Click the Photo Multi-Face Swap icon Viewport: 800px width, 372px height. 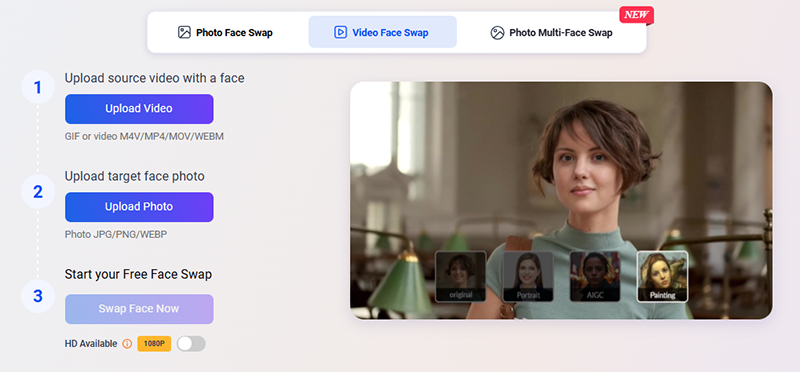tap(497, 33)
